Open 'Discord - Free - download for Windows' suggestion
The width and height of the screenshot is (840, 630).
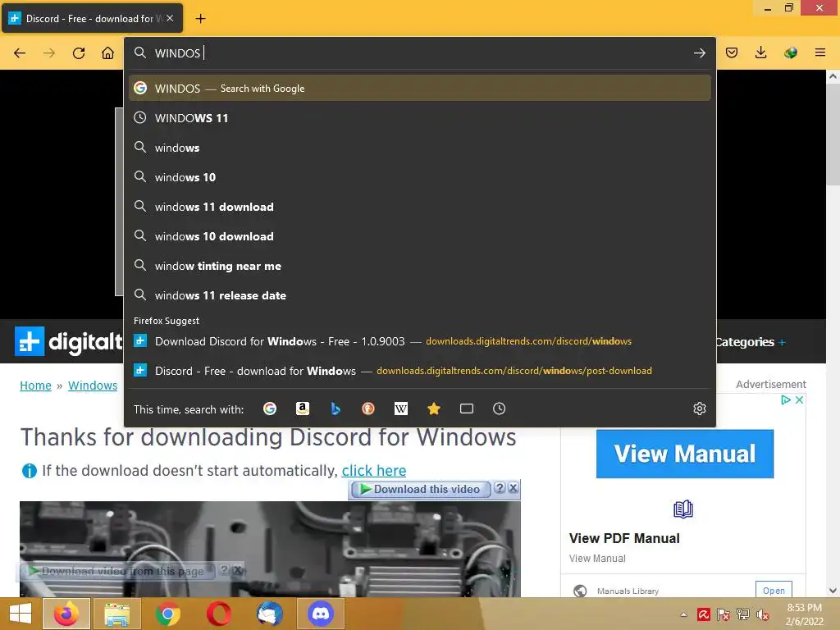419,371
